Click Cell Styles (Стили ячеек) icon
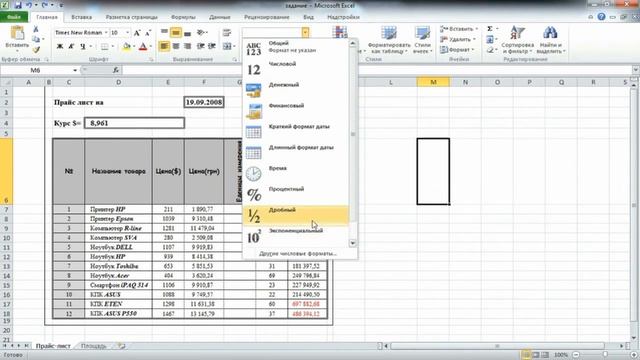 [x=422, y=33]
